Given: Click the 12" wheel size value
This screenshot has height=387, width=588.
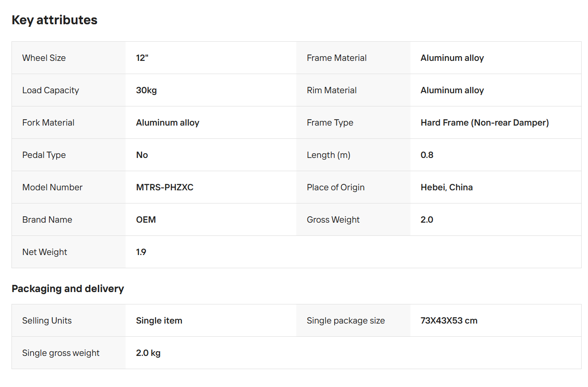Looking at the screenshot, I should click(142, 58).
